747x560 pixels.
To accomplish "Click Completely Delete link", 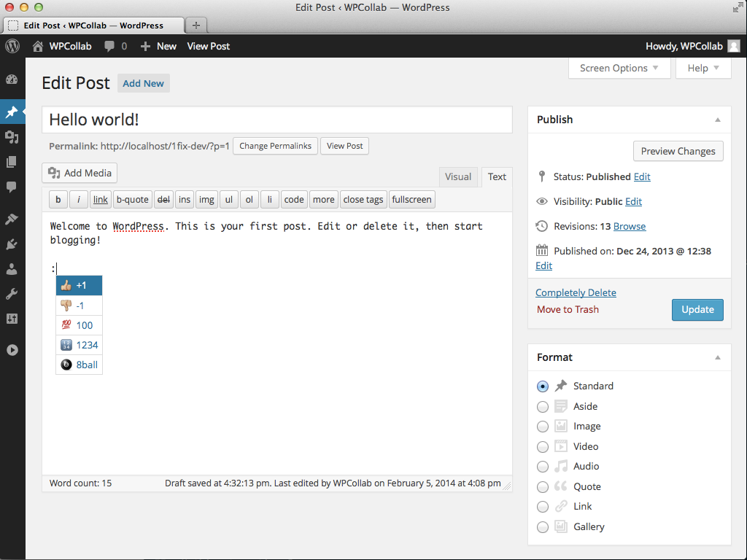I will [x=576, y=292].
